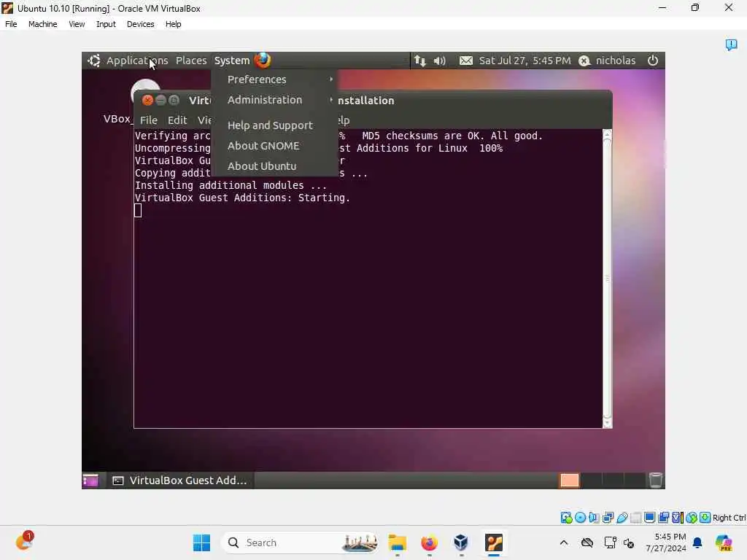
Task: Open VirtualBox View menu
Action: [x=77, y=24]
